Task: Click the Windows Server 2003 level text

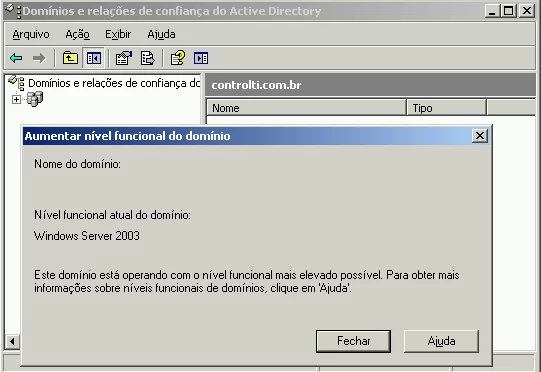Action: pos(87,236)
